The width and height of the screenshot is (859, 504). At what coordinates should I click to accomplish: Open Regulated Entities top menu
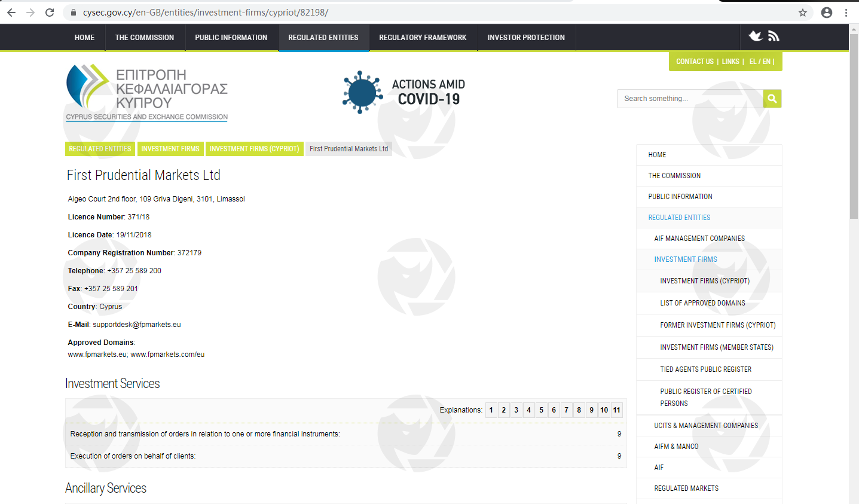tap(323, 38)
